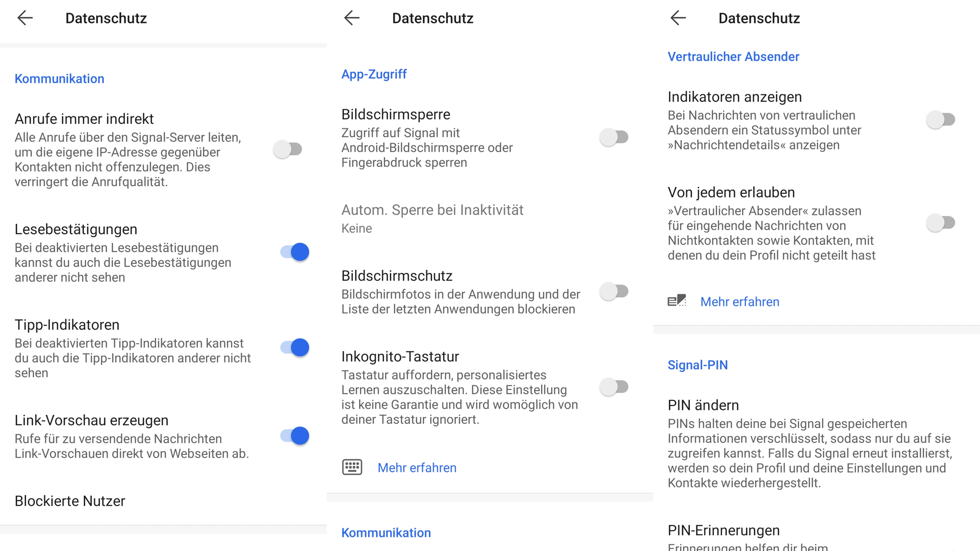Turn off Tipp-Indikatoren switch
The width and height of the screenshot is (980, 551).
pyautogui.click(x=295, y=347)
